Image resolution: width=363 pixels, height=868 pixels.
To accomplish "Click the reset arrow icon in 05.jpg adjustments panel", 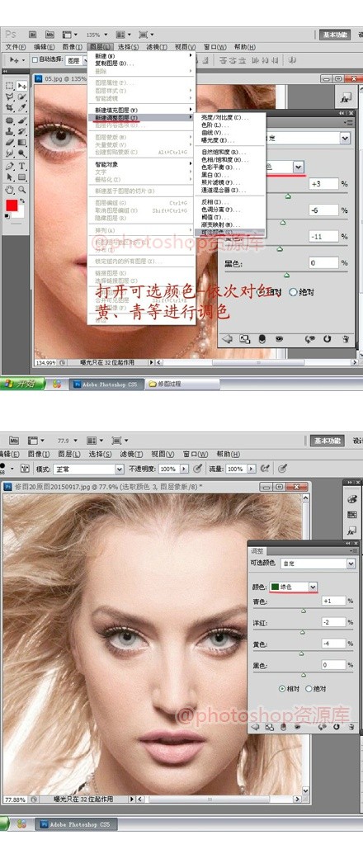I will click(x=327, y=339).
